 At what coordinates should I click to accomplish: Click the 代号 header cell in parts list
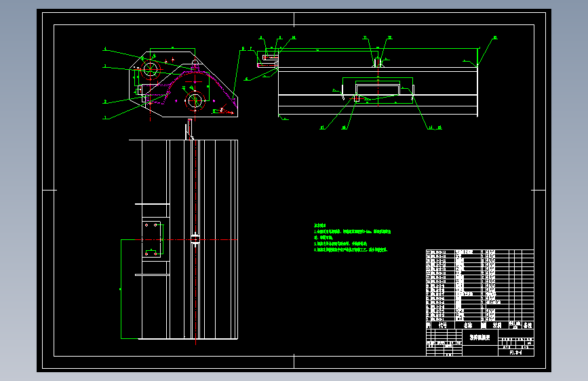coord(443,325)
